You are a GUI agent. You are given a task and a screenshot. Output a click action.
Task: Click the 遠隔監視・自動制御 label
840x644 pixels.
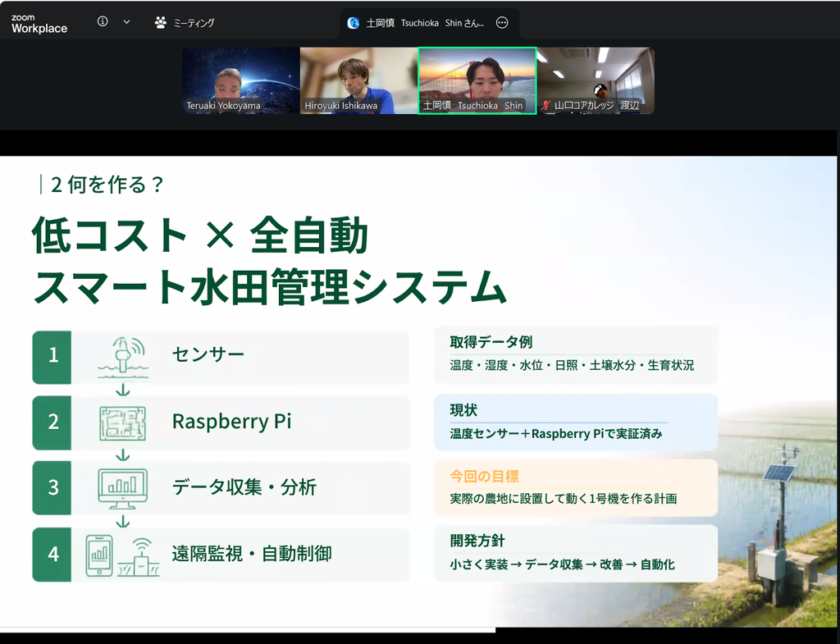(252, 554)
